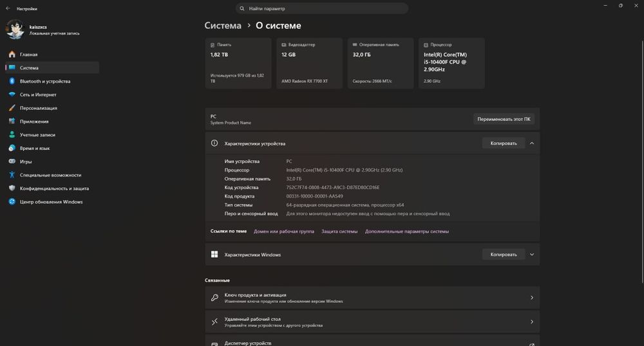644x346 pixels.
Task: Collapse the Характеристики устройства section chevron
Action: pos(532,143)
